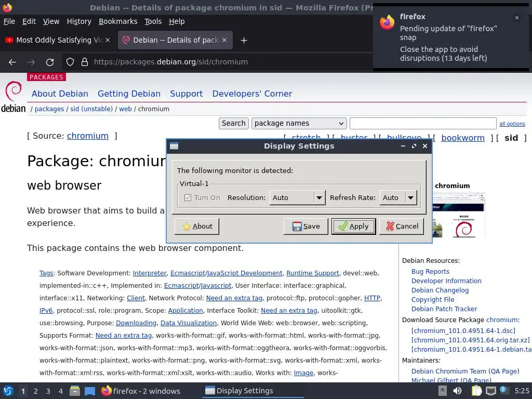Viewport: 532px width, 399px height.
Task: Open the file manager icon in the taskbar
Action: coord(75,391)
